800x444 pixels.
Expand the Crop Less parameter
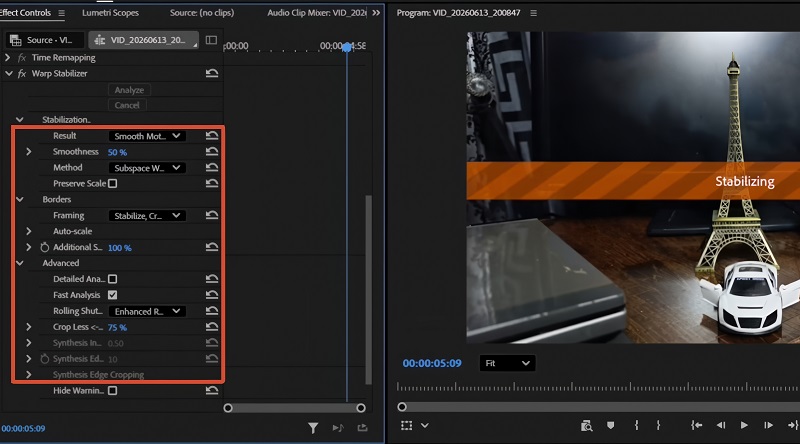tap(29, 327)
